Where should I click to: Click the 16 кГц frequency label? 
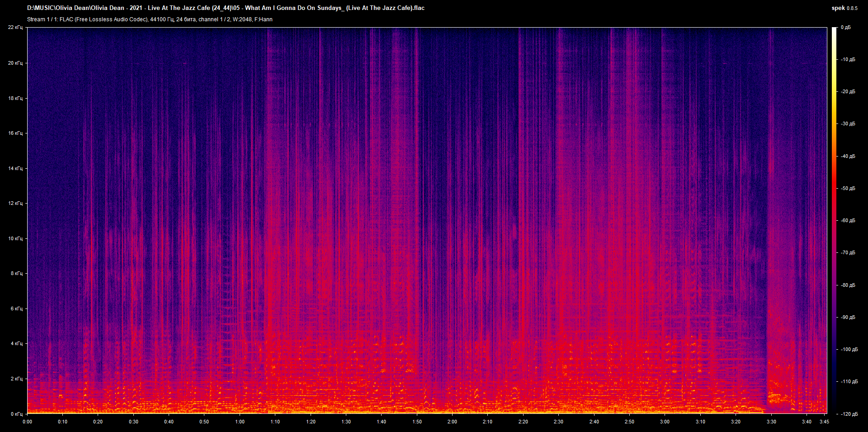[15, 133]
